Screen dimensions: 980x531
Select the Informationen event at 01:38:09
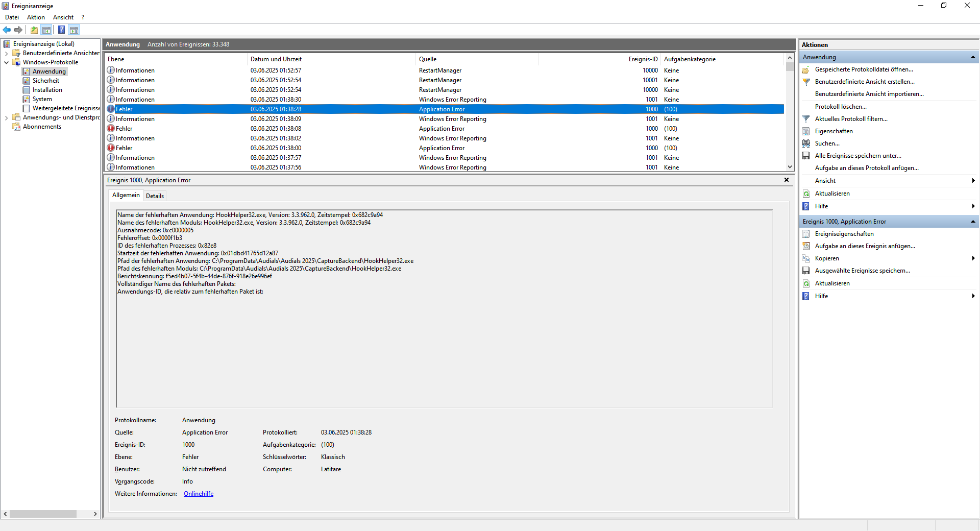point(445,119)
